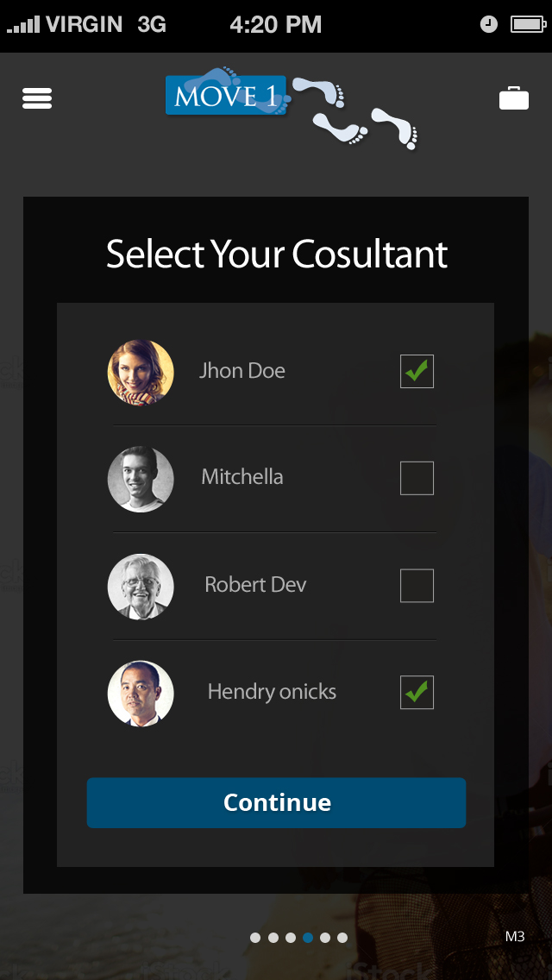Screen dimensions: 552x980
Task: Tap Robert Dev's profile photo
Action: point(141,587)
